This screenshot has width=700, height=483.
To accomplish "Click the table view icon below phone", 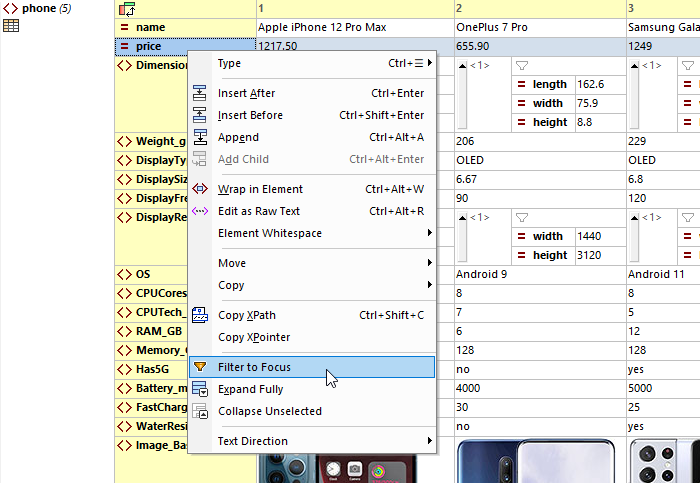I will (x=11, y=26).
